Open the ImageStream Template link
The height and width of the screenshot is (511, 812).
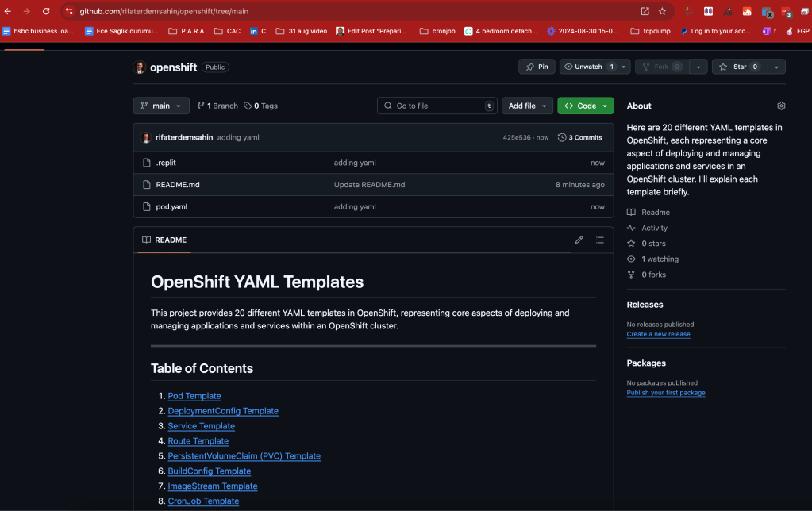212,486
